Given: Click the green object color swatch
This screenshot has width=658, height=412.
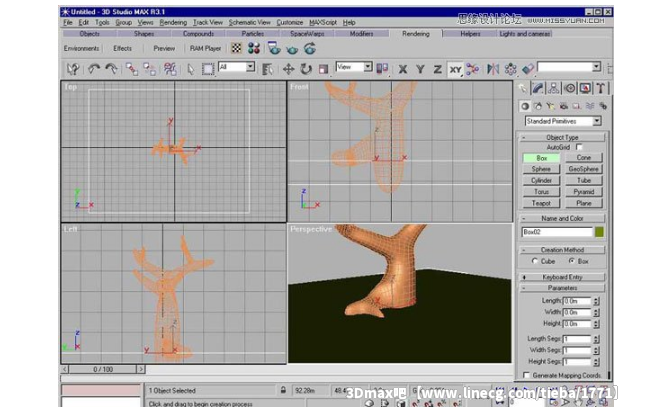Looking at the screenshot, I should 599,232.
